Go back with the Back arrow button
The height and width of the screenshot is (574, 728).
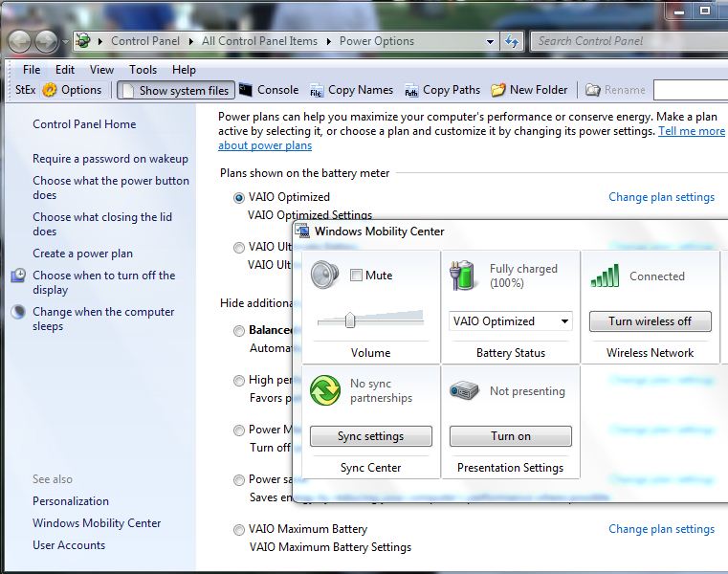19,42
